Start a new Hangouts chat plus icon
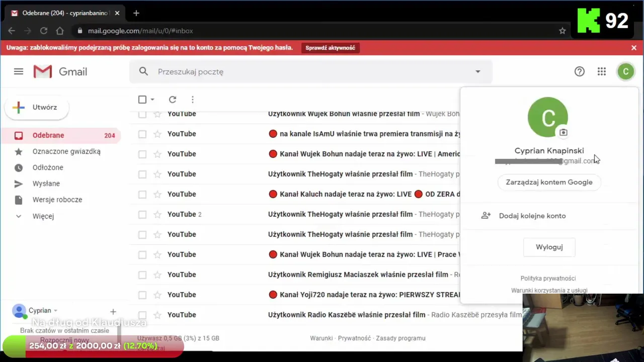The height and width of the screenshot is (362, 644). click(113, 312)
